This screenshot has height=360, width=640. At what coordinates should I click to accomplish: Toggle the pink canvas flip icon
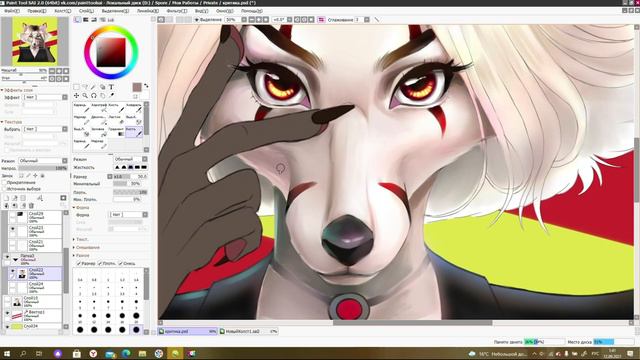coord(321,20)
